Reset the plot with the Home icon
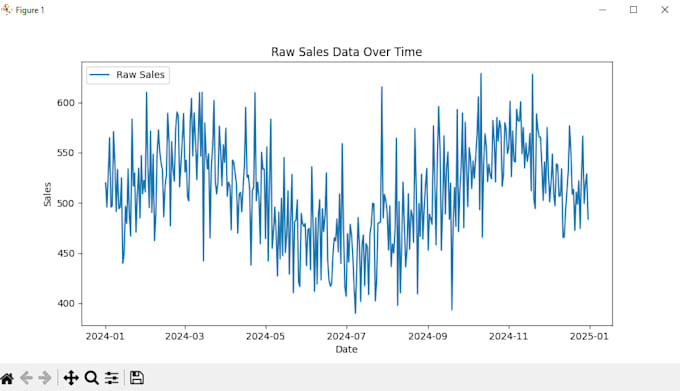This screenshot has height=391, width=680. (7, 378)
